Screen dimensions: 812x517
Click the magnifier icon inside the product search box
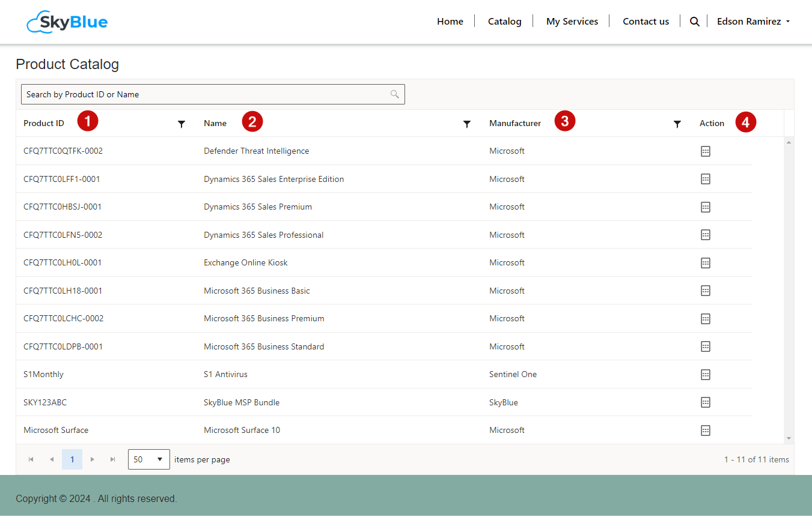[395, 94]
